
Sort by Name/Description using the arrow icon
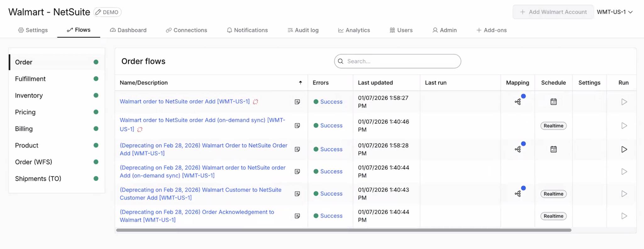tap(300, 83)
